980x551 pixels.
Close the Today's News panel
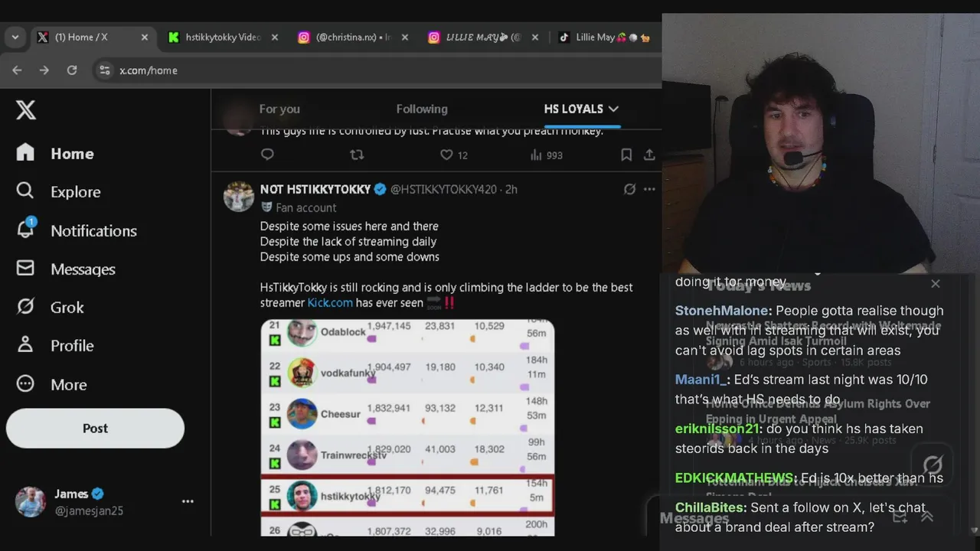tap(936, 283)
